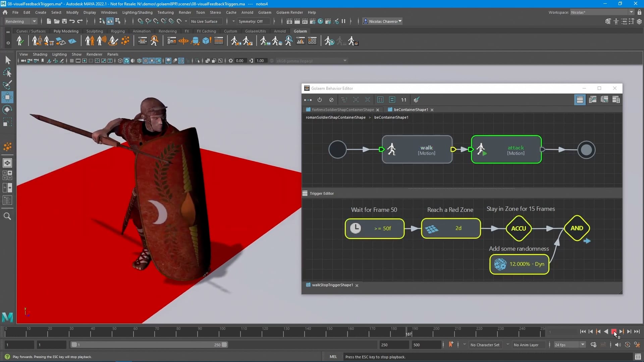Toggle the fourth layout view in Behavior Editor

(616, 100)
